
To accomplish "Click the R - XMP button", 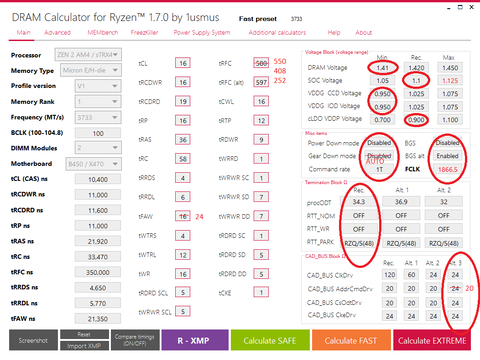I will (x=195, y=340).
